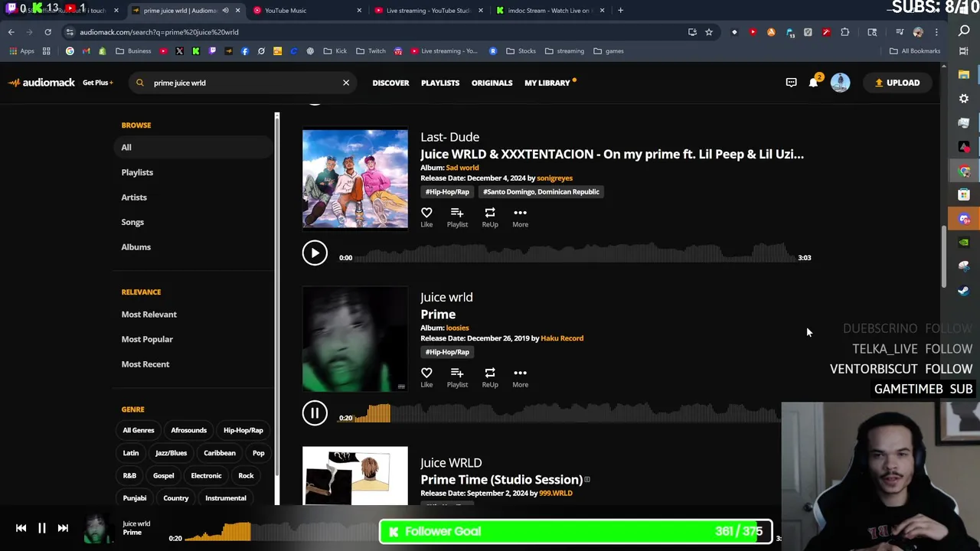Open the 999.WRLD uploader link

pyautogui.click(x=556, y=494)
